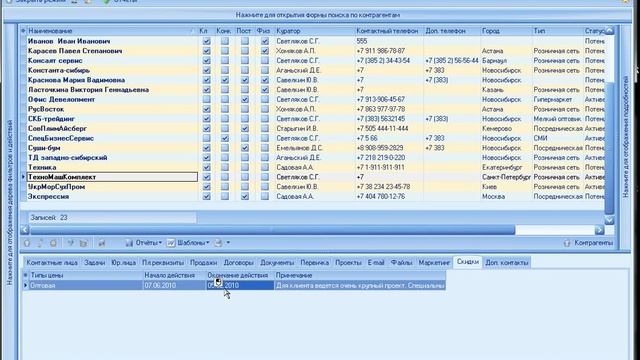The height and width of the screenshot is (360, 640).
Task: Open the Отчёты dropdown arrow
Action: pyautogui.click(x=160, y=243)
